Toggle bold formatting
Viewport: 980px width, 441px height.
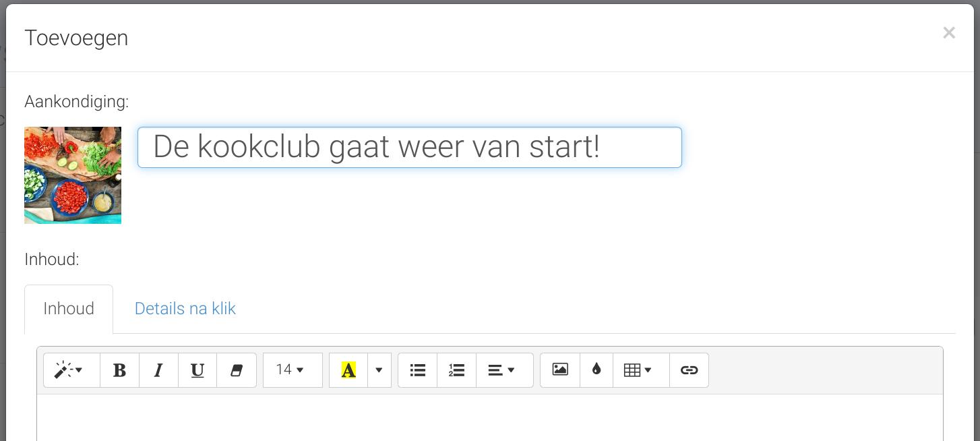point(119,370)
